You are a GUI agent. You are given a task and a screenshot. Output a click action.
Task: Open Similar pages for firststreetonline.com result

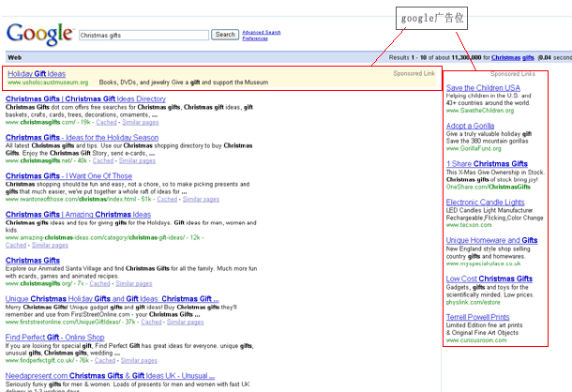pos(186,322)
